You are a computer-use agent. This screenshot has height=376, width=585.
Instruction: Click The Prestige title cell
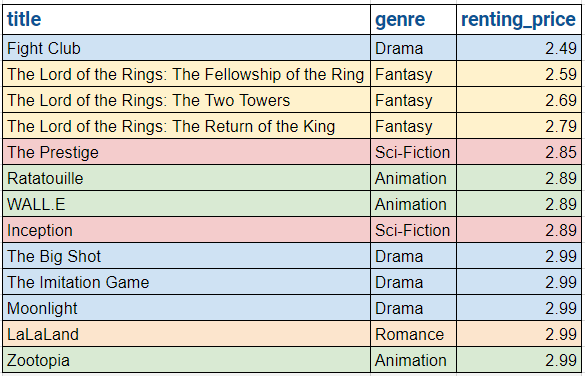coord(187,152)
